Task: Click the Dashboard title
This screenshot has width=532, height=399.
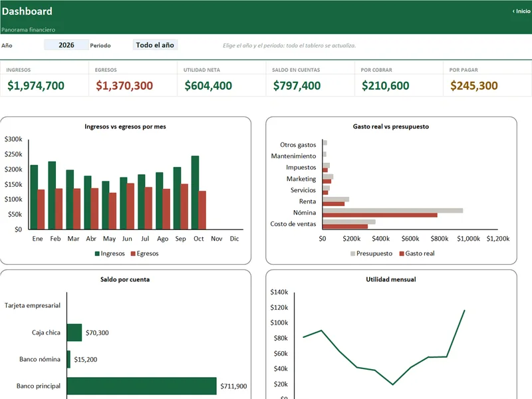Action: [x=27, y=11]
